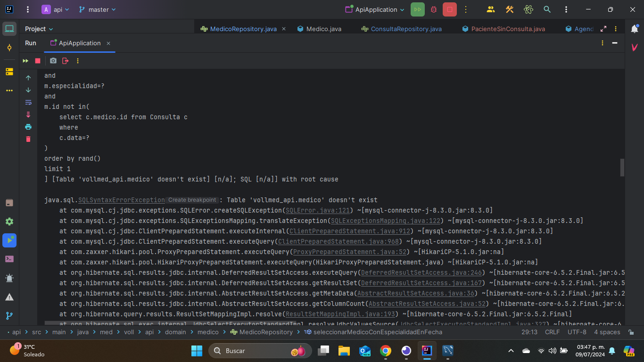
Task: Capture a screenshot with the camera icon
Action: [53, 61]
